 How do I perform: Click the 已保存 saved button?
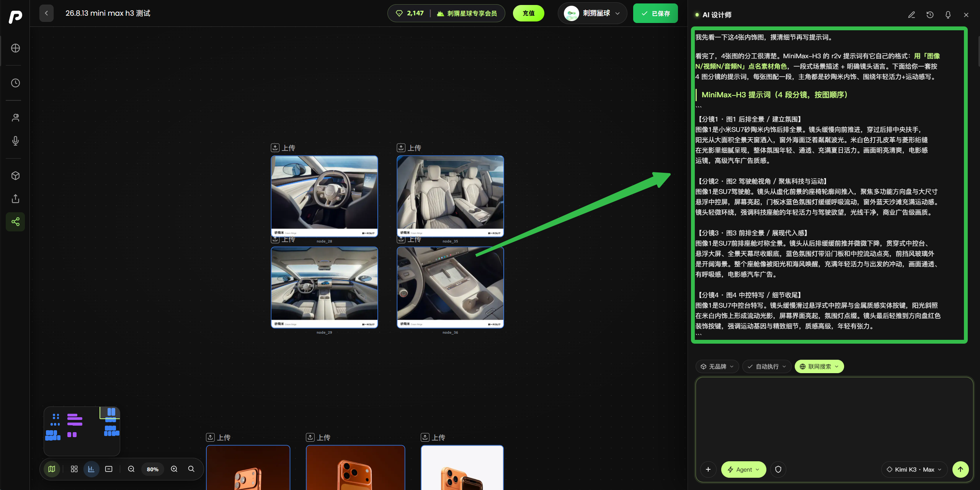[x=655, y=13]
